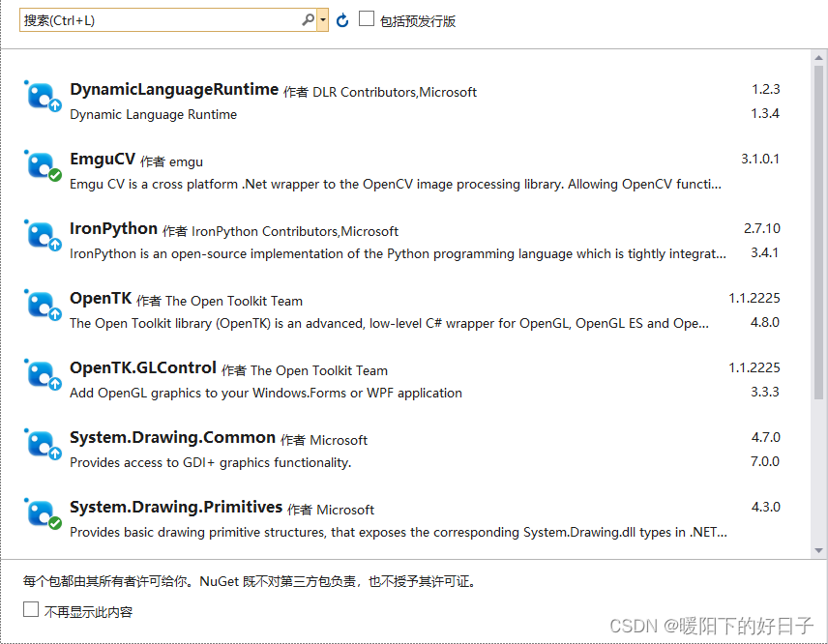Click the DynamicLanguageRuntime package icon
Image resolution: width=828 pixels, height=644 pixels.
click(43, 97)
